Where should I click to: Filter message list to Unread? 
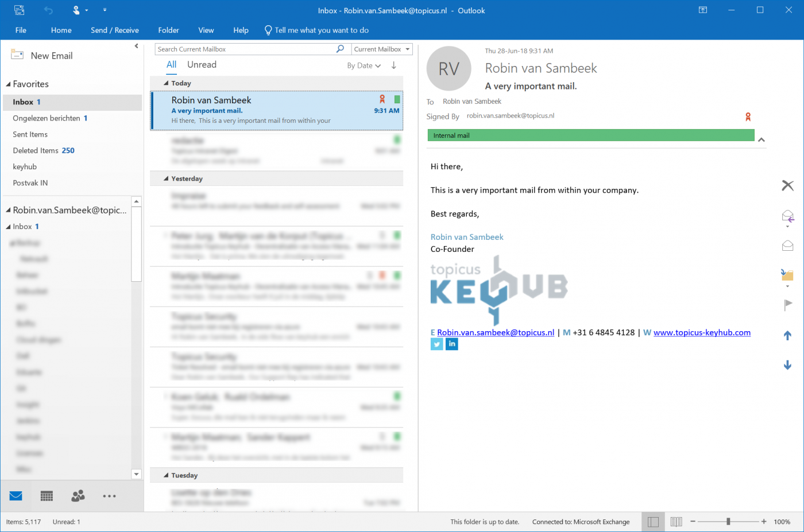pos(202,65)
